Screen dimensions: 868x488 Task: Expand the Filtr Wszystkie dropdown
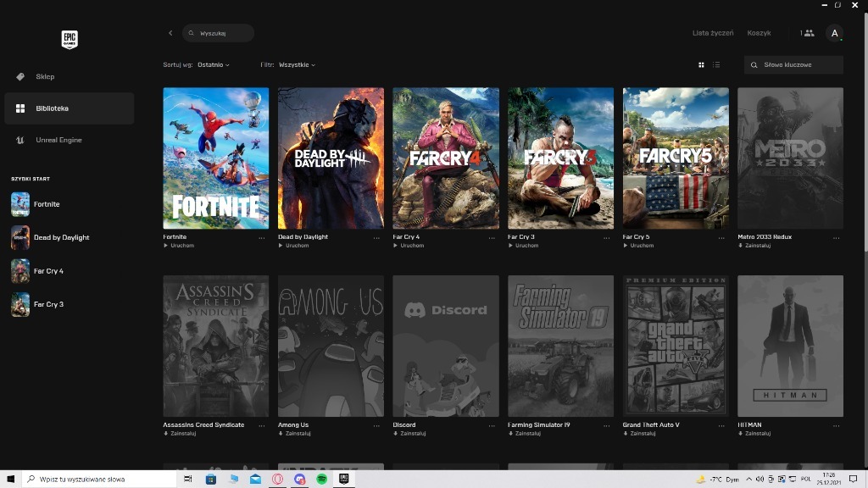(297, 64)
